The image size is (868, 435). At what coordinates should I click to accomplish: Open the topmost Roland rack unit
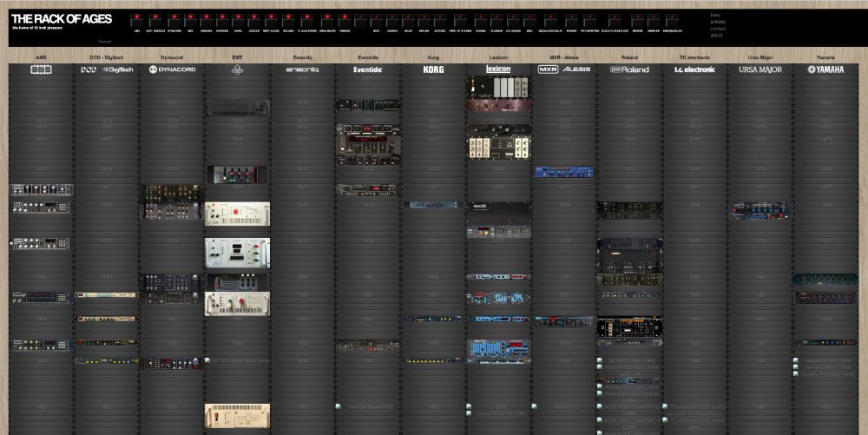tap(629, 211)
